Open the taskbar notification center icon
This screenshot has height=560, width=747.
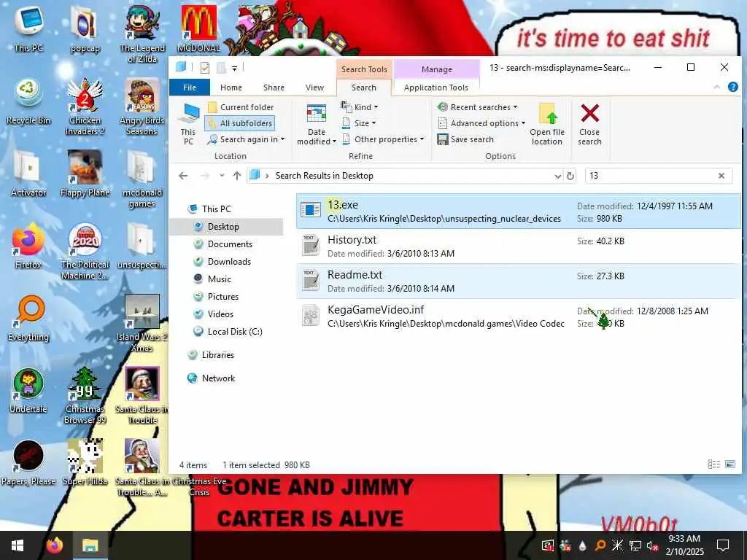pos(723,545)
